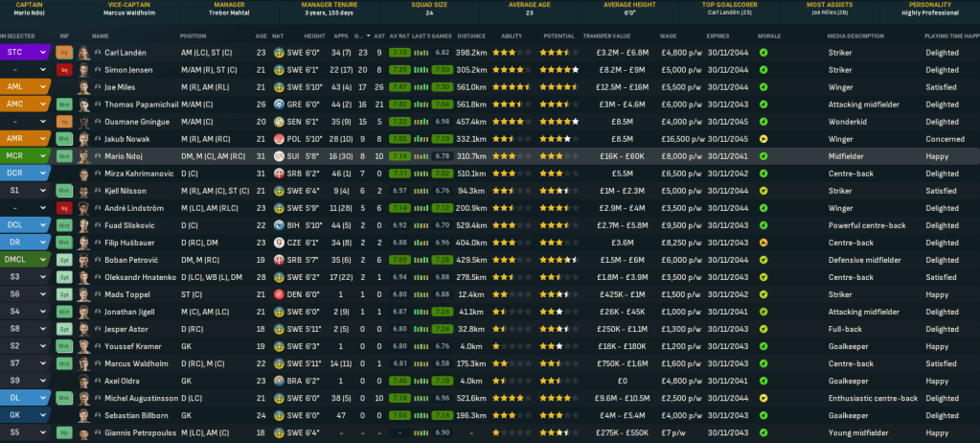Click Boban Petrović's Spt status icon
980x443 pixels.
pyautogui.click(x=64, y=260)
